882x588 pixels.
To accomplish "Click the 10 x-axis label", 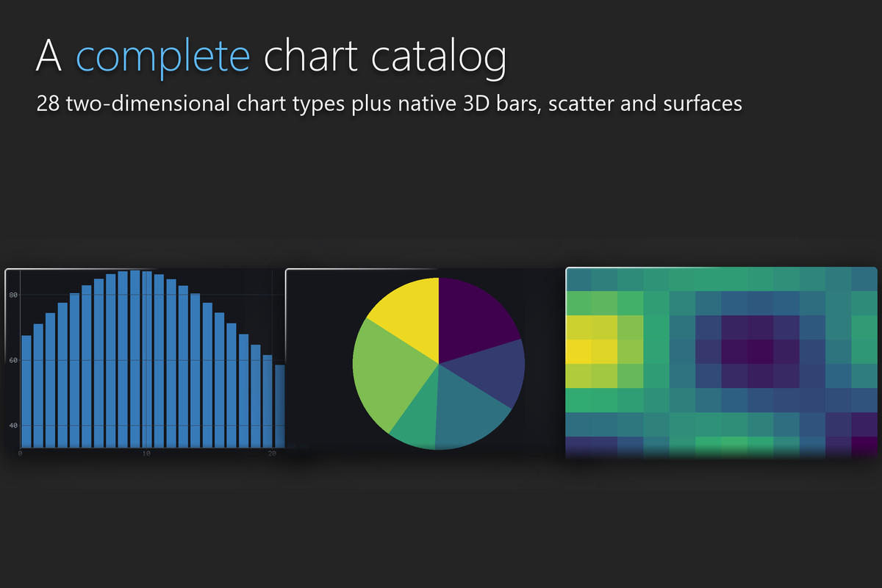I will point(146,454).
